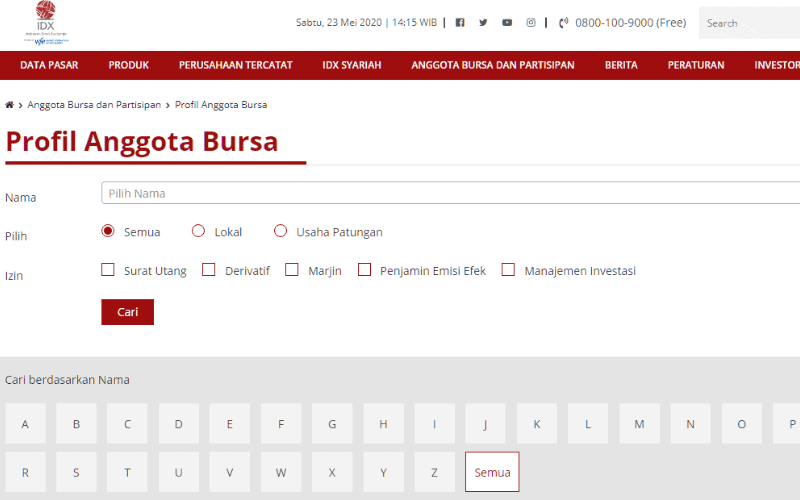Filter names by letter R
800x500 pixels.
pos(26,472)
